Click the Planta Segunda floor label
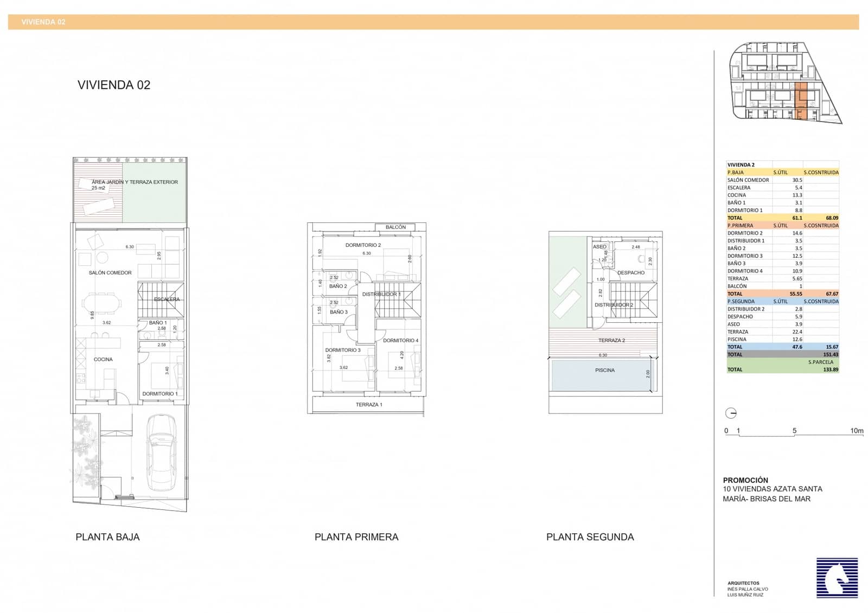 click(590, 537)
